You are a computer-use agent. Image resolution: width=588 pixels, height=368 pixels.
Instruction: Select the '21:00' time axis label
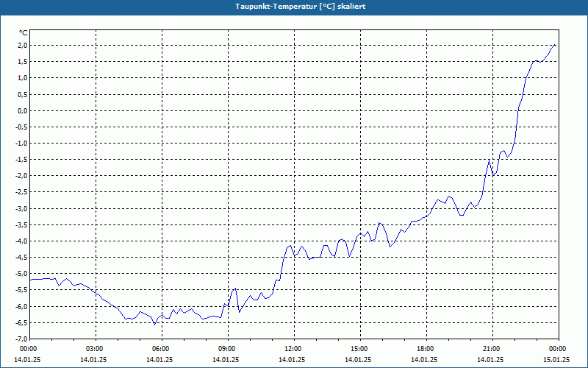coord(492,349)
